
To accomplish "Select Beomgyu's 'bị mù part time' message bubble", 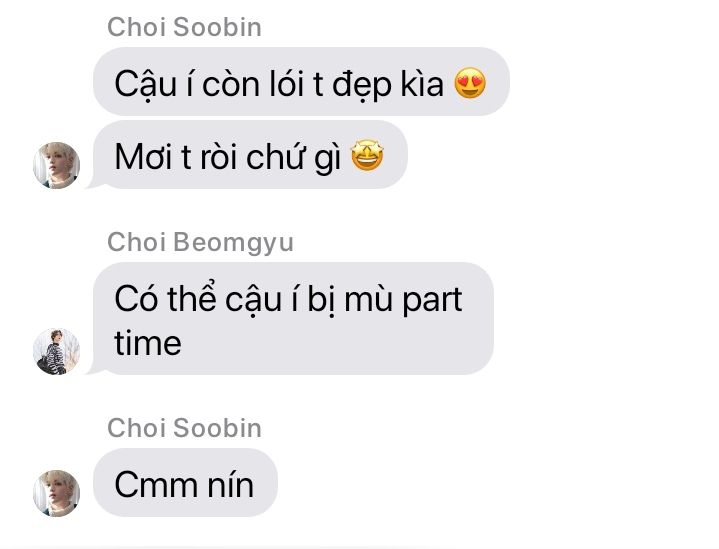I will point(293,318).
